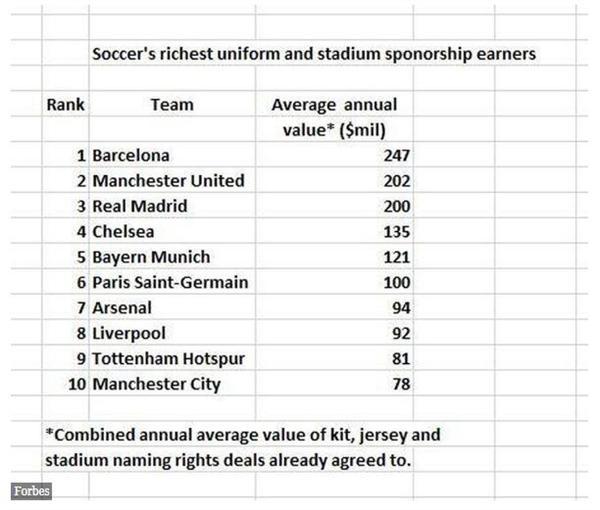Select the spreadsheet title cell about sponsorship earners
The image size is (600, 510).
coord(314,54)
